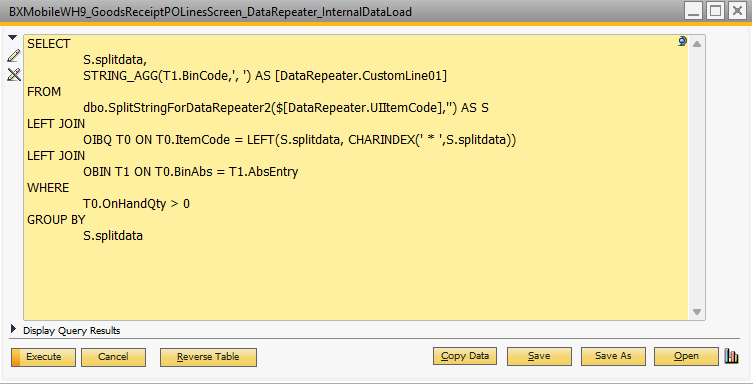The image size is (753, 384).
Task: Click the crossed-out pencil icon
Action: (x=14, y=74)
